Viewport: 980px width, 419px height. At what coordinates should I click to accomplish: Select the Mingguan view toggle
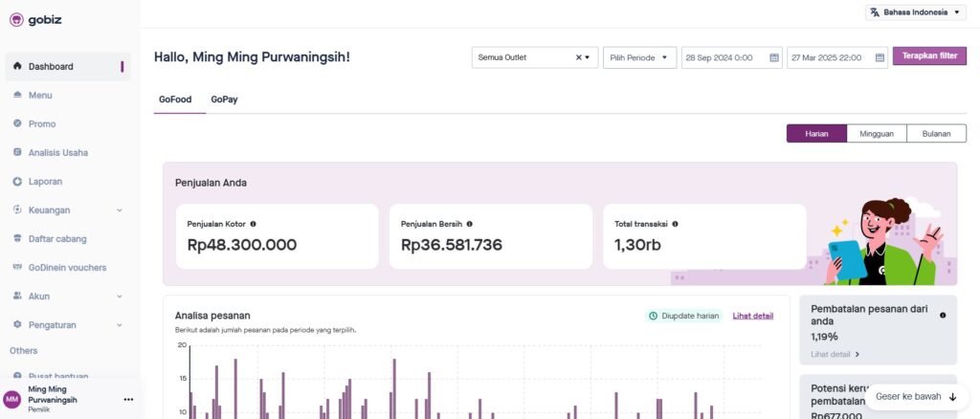point(877,134)
